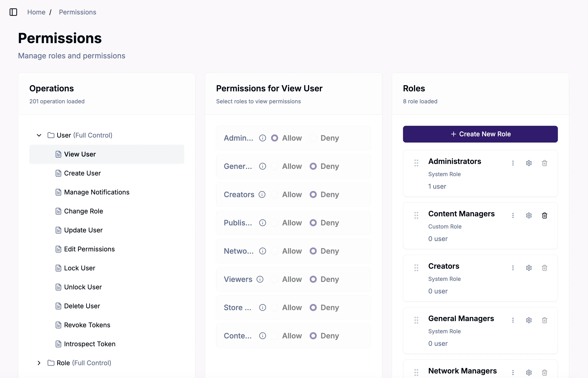Click the Delete User operation

point(107,306)
